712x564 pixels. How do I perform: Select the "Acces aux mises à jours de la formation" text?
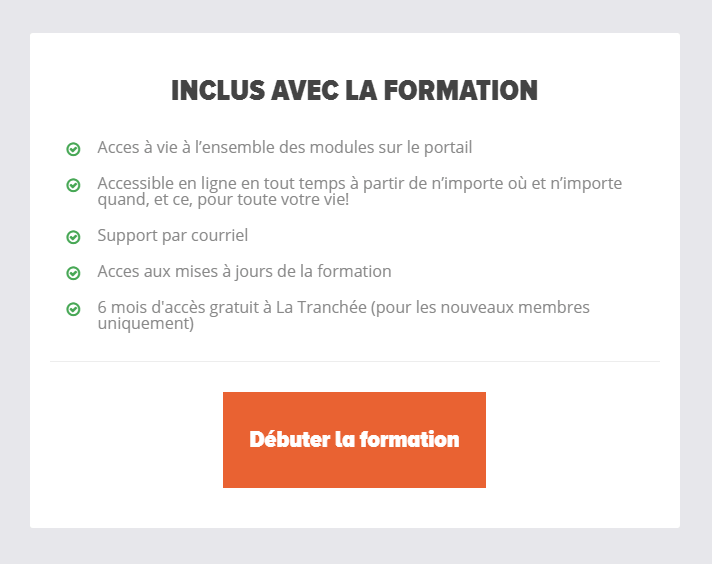coord(244,272)
